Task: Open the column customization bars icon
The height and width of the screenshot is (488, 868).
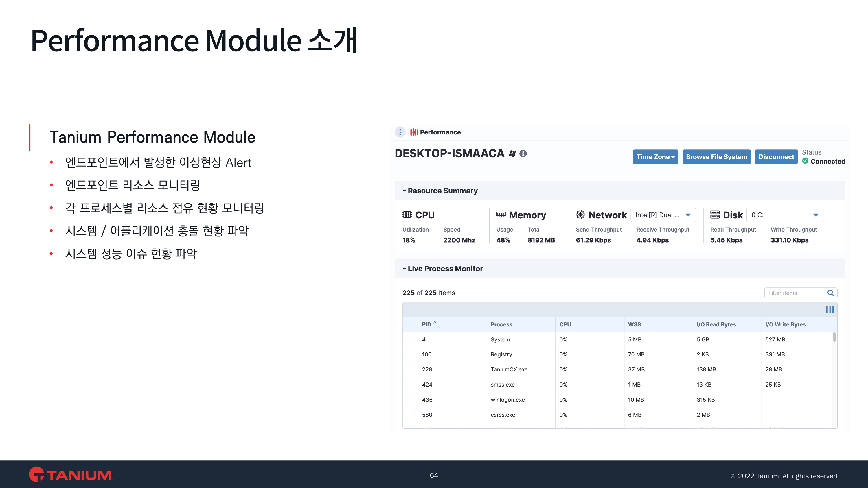Action: tap(830, 310)
